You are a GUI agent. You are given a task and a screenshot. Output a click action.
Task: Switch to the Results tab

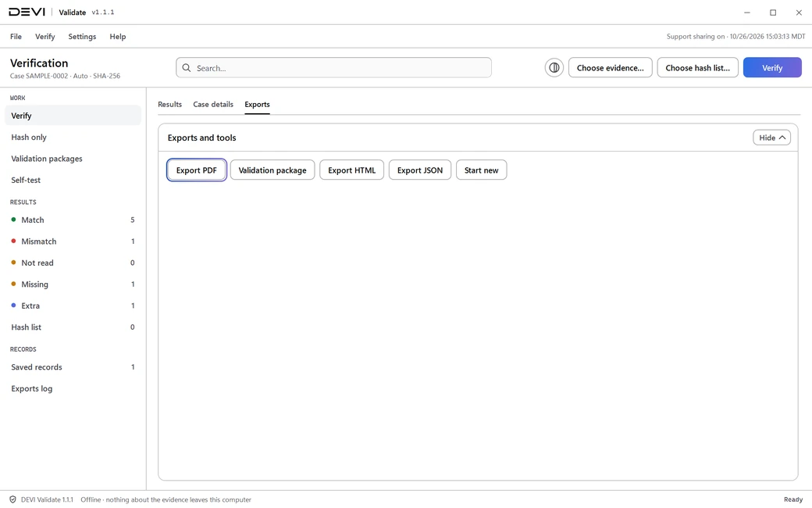pos(170,104)
